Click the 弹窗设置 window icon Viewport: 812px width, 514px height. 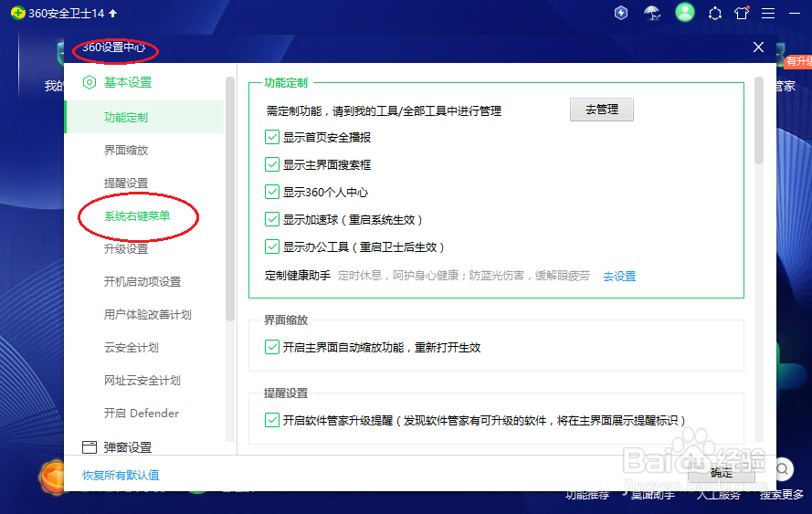pos(90,447)
